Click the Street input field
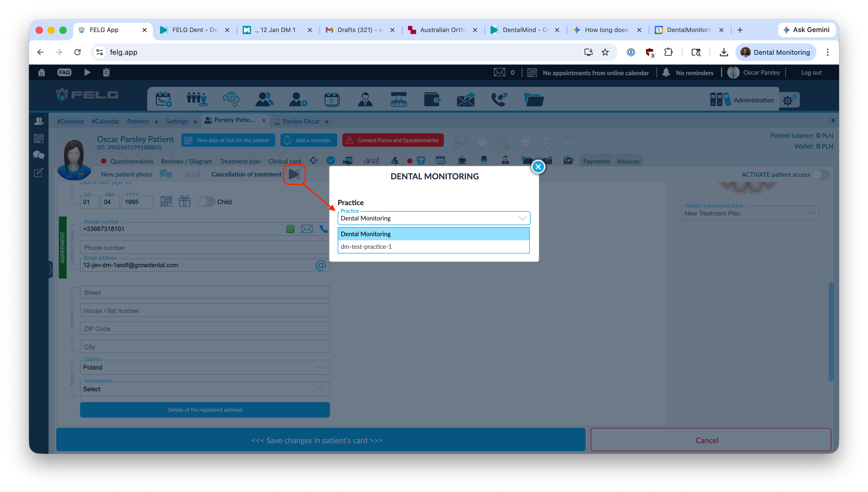Screen dimensions: 868x492 (x=204, y=292)
